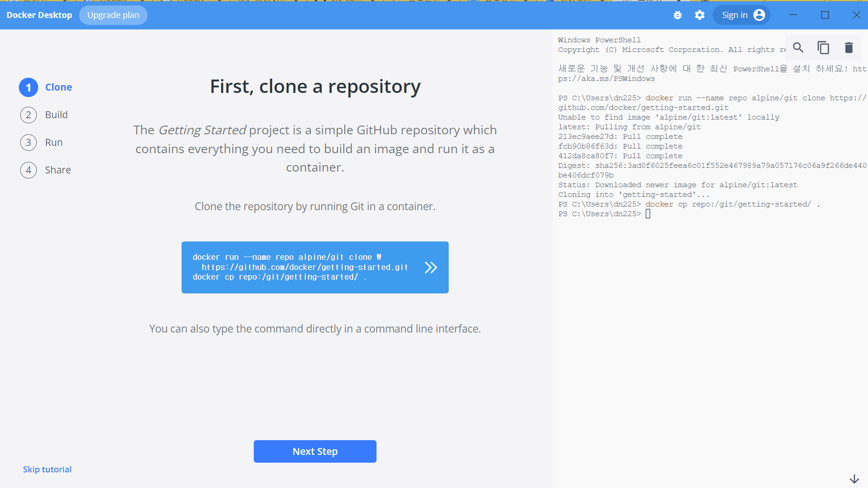The width and height of the screenshot is (868, 488).
Task: Jump to terminal bottom arrow
Action: point(854,479)
